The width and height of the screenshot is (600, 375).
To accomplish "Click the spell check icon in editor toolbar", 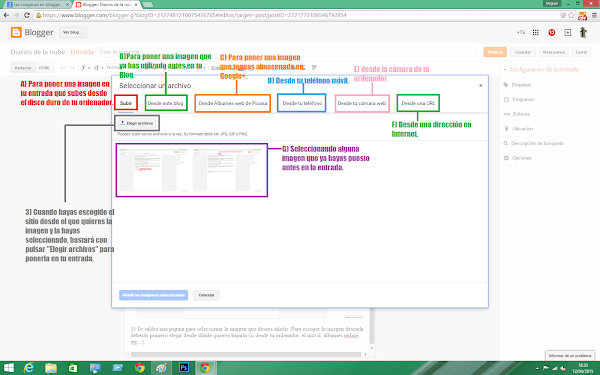I will click(x=314, y=67).
